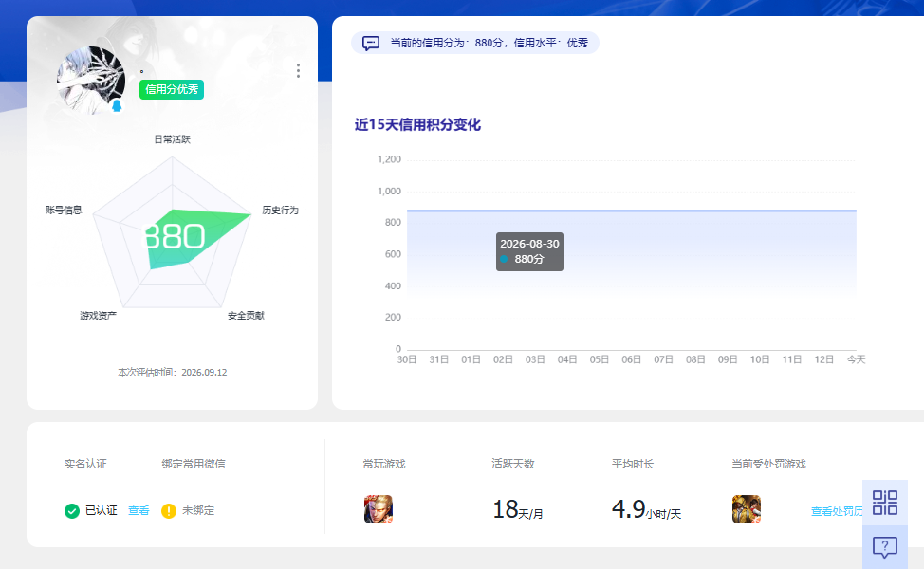Click the 4.9小时/天 average duration value
The height and width of the screenshot is (569, 924).
646,509
